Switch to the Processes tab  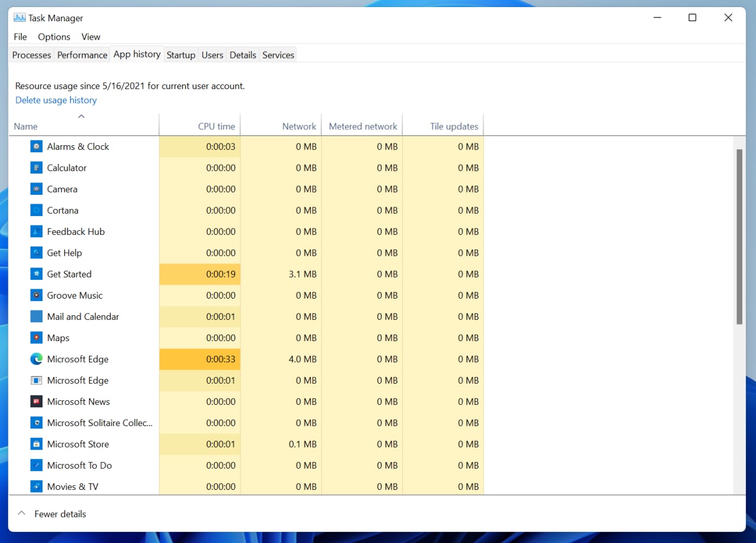[x=32, y=55]
